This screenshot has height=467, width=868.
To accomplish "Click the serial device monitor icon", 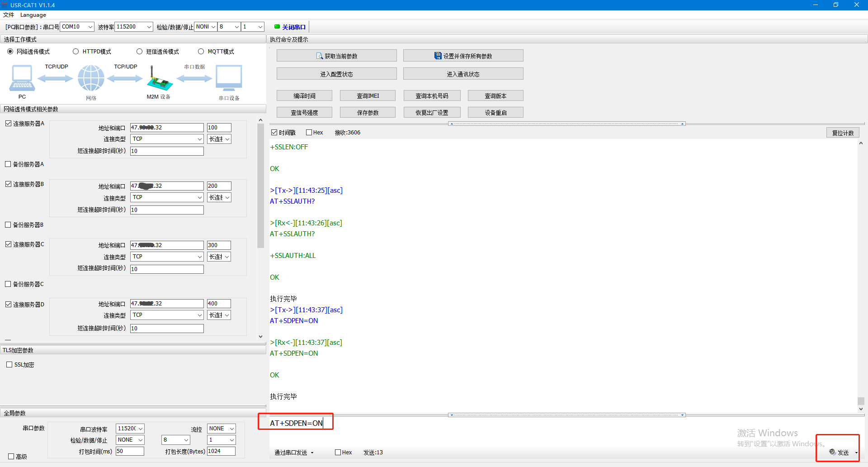I will point(229,78).
